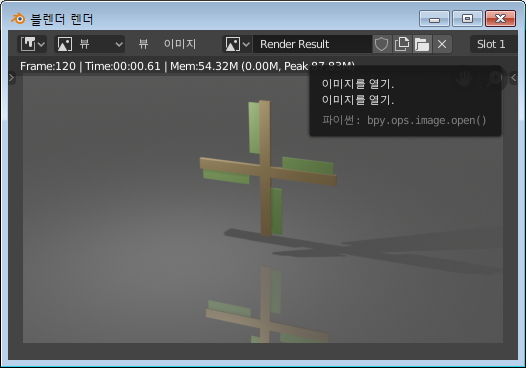Click the open image folder icon
Image resolution: width=526 pixels, height=368 pixels.
[422, 44]
